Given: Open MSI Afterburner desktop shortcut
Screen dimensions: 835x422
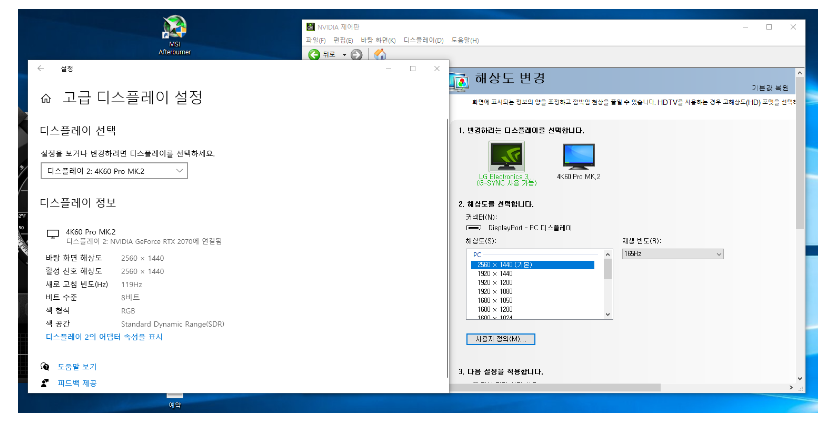Looking at the screenshot, I should click(x=175, y=35).
